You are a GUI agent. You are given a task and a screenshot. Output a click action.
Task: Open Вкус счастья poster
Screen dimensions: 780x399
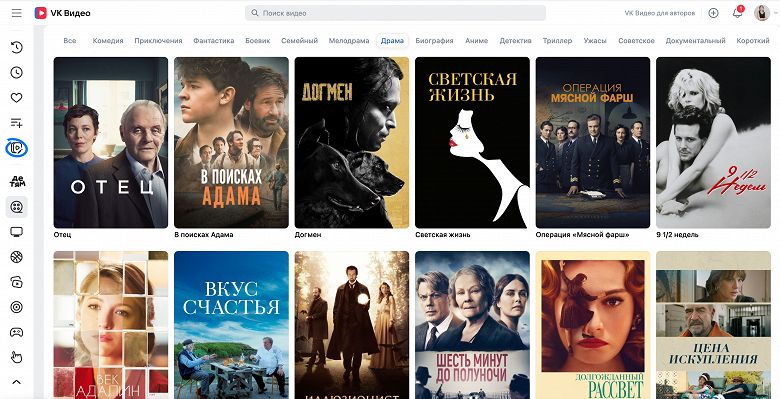231,325
